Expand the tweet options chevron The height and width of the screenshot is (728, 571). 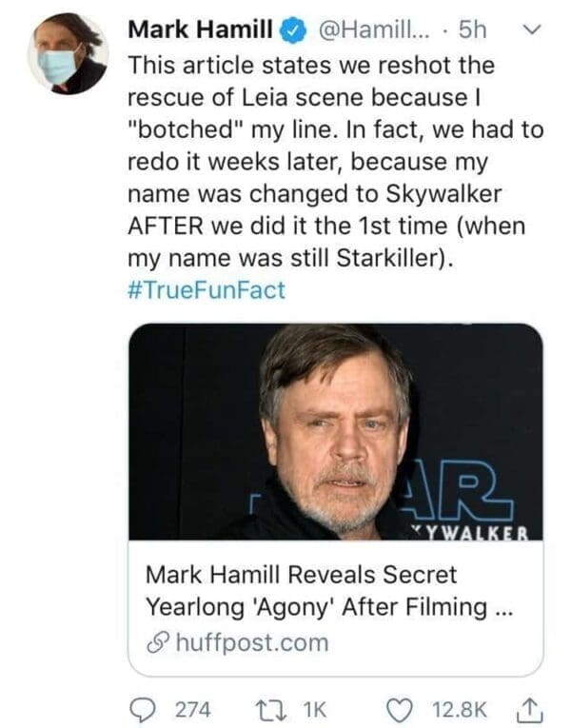(533, 30)
